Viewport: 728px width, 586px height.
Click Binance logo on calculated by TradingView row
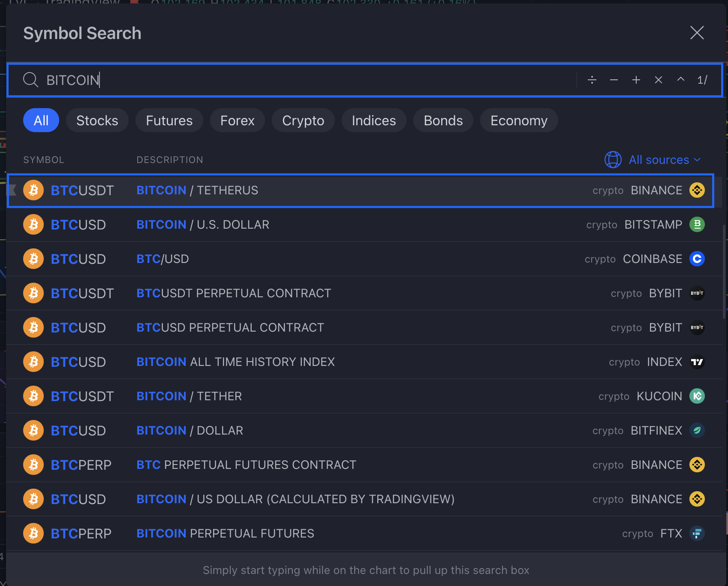coord(697,499)
